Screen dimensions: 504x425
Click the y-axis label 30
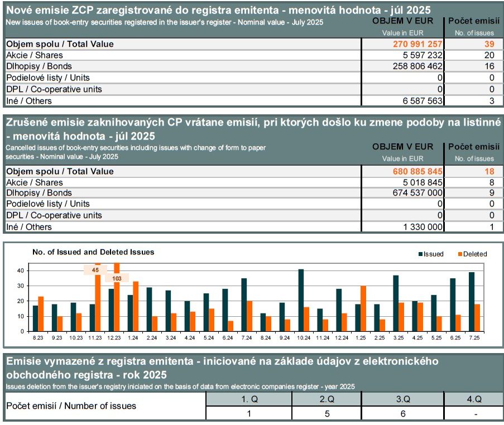coord(21,286)
